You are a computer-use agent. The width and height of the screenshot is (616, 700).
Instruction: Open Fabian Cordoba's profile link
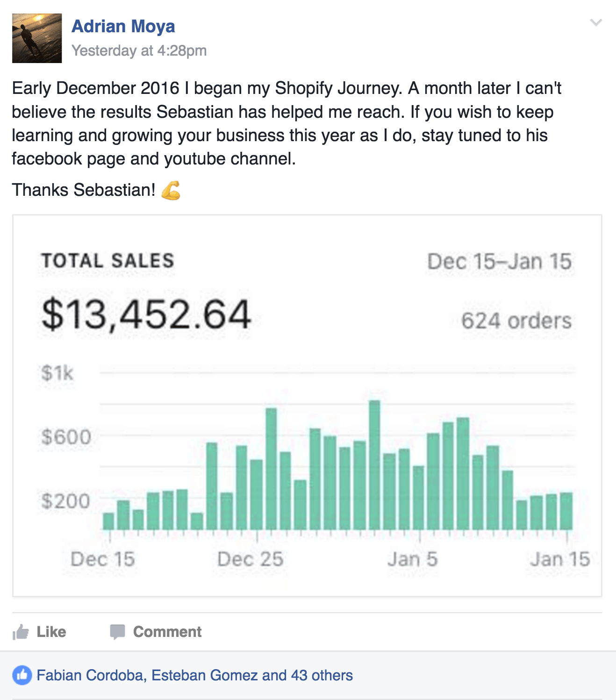tap(90, 675)
